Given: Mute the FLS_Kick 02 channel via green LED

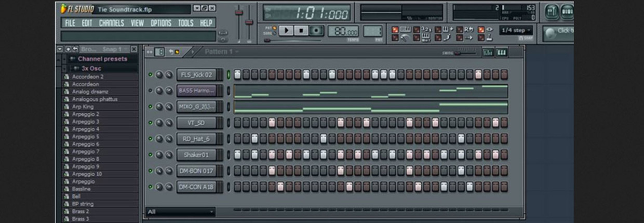Looking at the screenshot, I should (151, 74).
